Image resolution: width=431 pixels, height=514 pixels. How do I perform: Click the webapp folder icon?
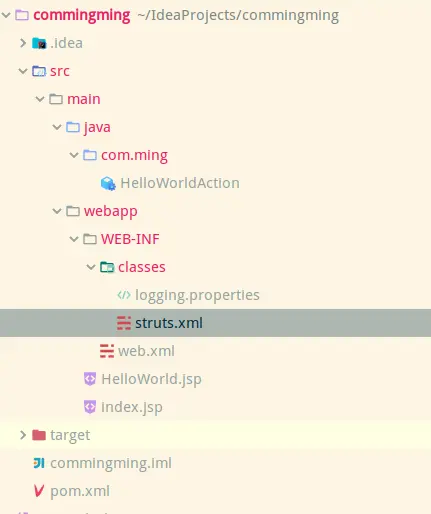click(73, 211)
